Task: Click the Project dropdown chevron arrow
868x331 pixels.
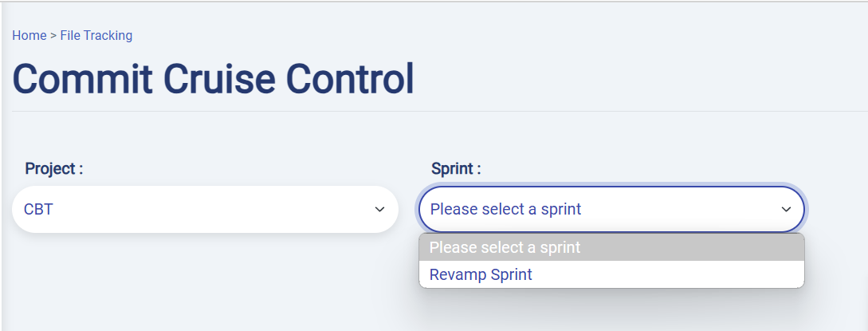Action: [379, 210]
